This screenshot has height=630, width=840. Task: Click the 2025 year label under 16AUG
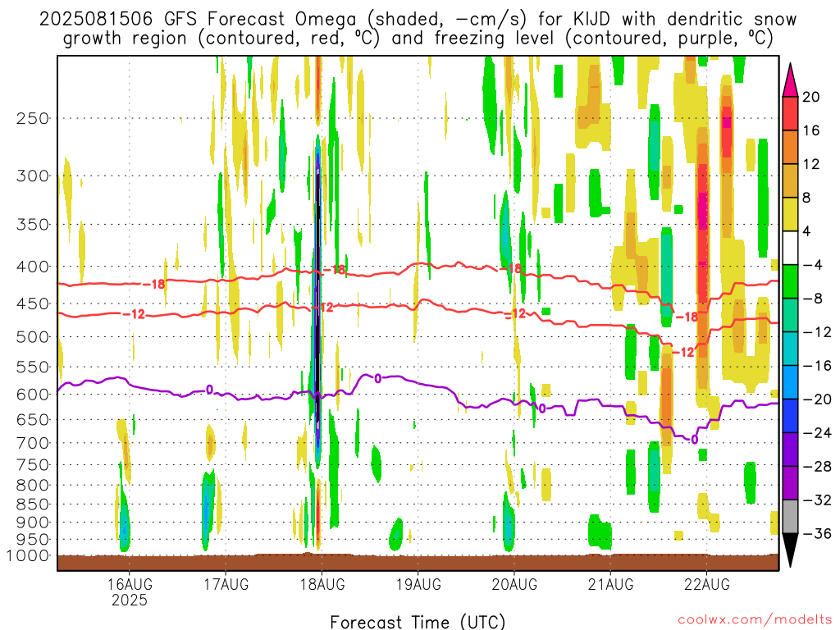(129, 600)
